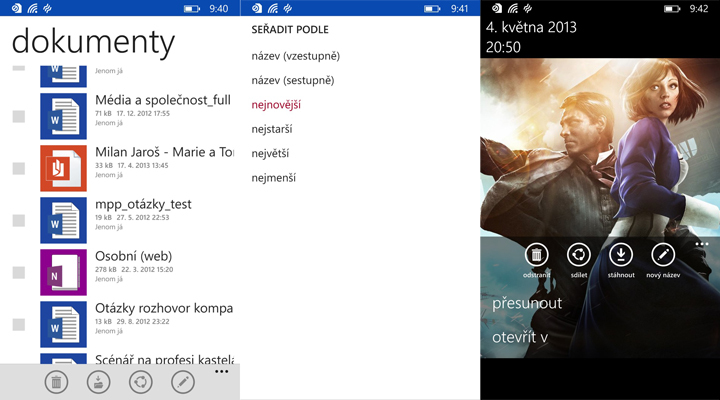Tap the BioShock photo preview image

pyautogui.click(x=600, y=147)
